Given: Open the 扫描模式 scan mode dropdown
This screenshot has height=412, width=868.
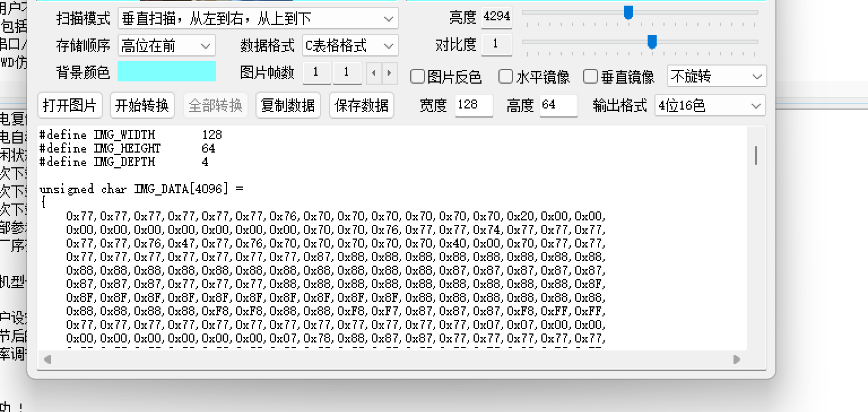Looking at the screenshot, I should click(x=258, y=19).
